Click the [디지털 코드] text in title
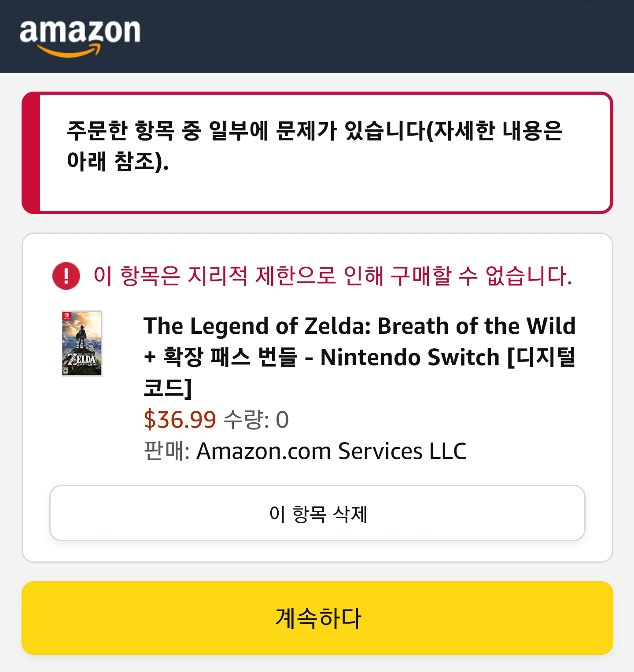The height and width of the screenshot is (672, 634). click(x=542, y=358)
